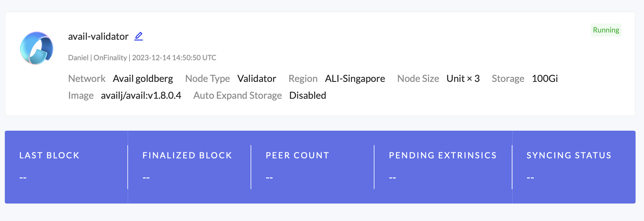Click the Avail network logo
Screen dimensions: 644x221
pos(37,48)
